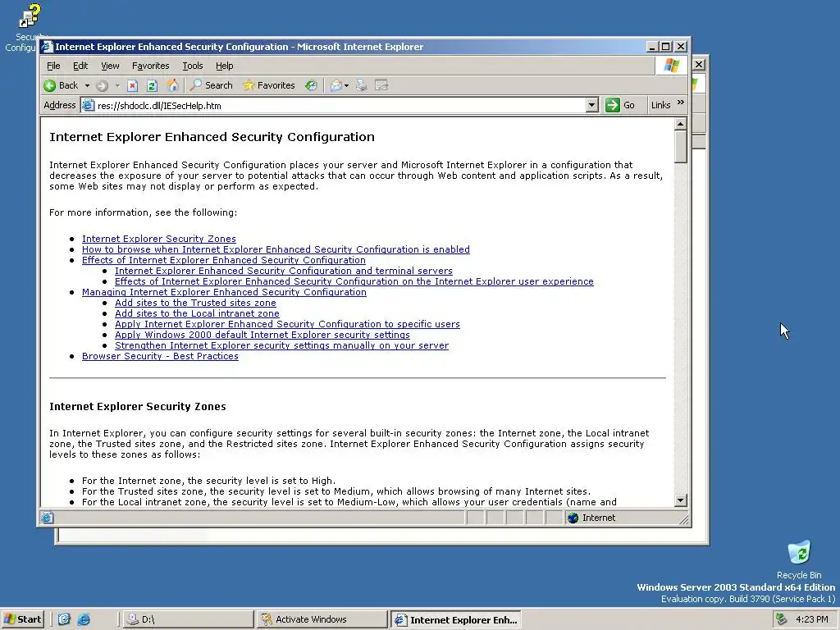The image size is (840, 630).
Task: Open the Mail button dropdown arrow
Action: [x=347, y=85]
